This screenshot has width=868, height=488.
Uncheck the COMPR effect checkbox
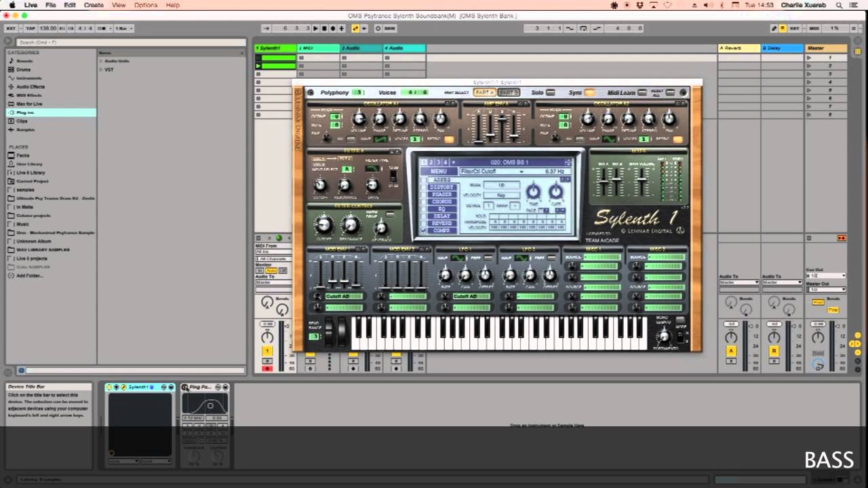tap(424, 230)
